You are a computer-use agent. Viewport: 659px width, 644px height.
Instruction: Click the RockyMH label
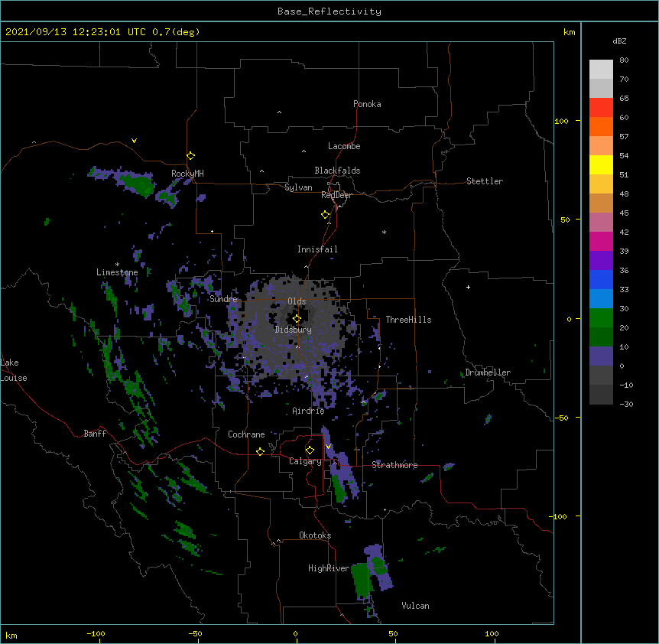(x=187, y=174)
